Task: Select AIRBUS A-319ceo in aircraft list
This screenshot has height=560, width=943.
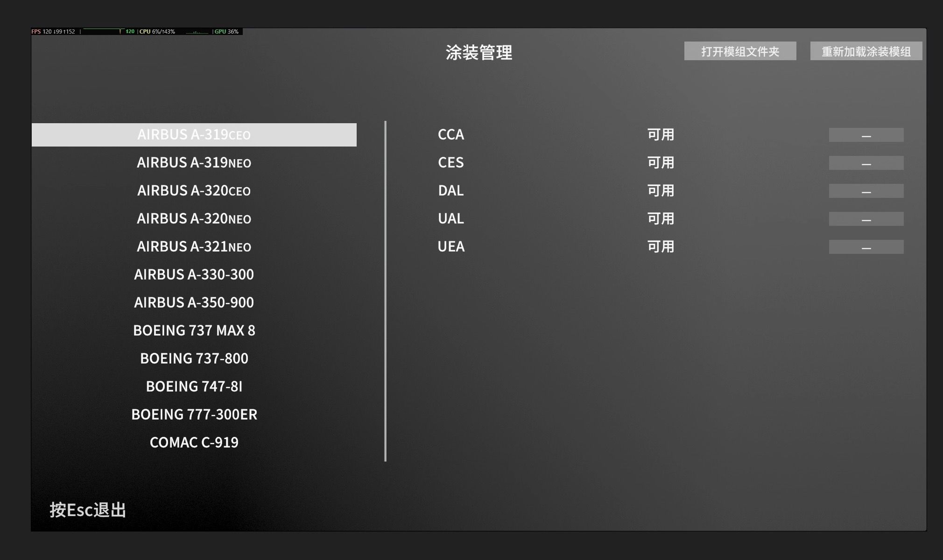Action: (194, 135)
